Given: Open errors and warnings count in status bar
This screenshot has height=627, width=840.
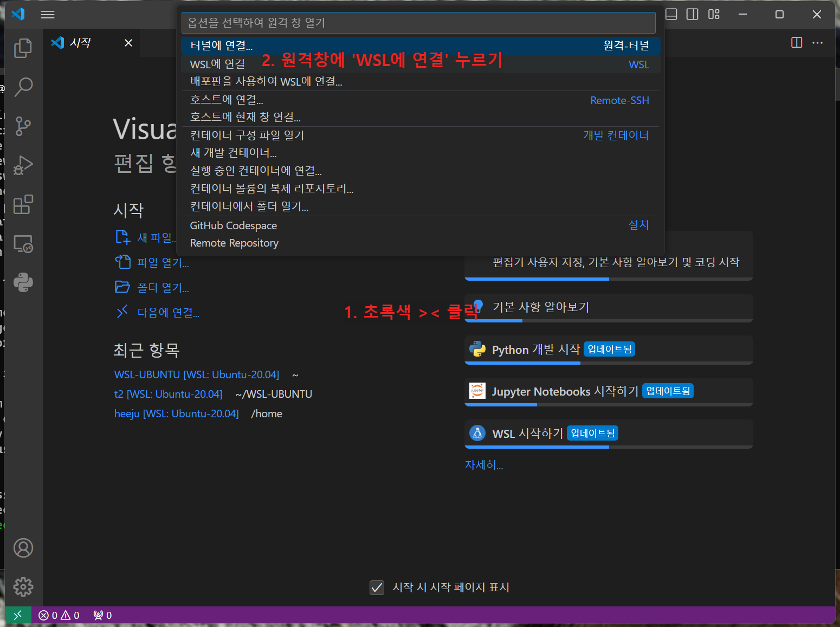Looking at the screenshot, I should pyautogui.click(x=59, y=615).
